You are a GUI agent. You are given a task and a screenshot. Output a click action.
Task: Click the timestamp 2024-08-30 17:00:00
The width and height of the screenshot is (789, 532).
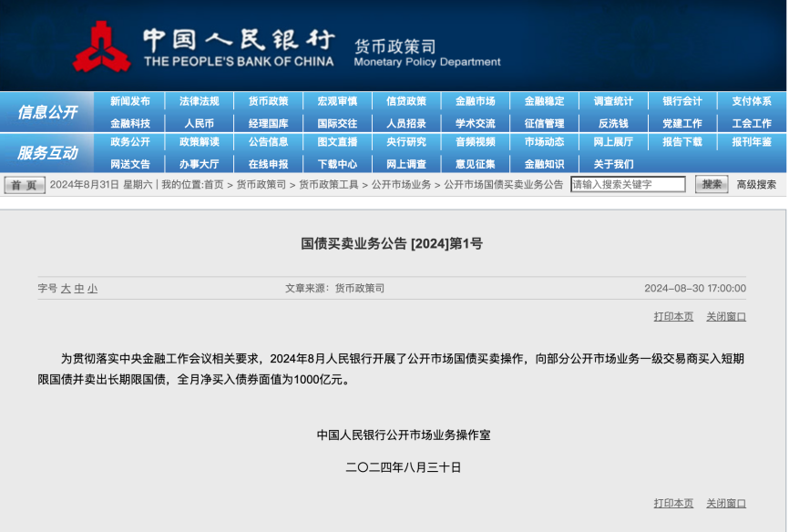point(695,289)
